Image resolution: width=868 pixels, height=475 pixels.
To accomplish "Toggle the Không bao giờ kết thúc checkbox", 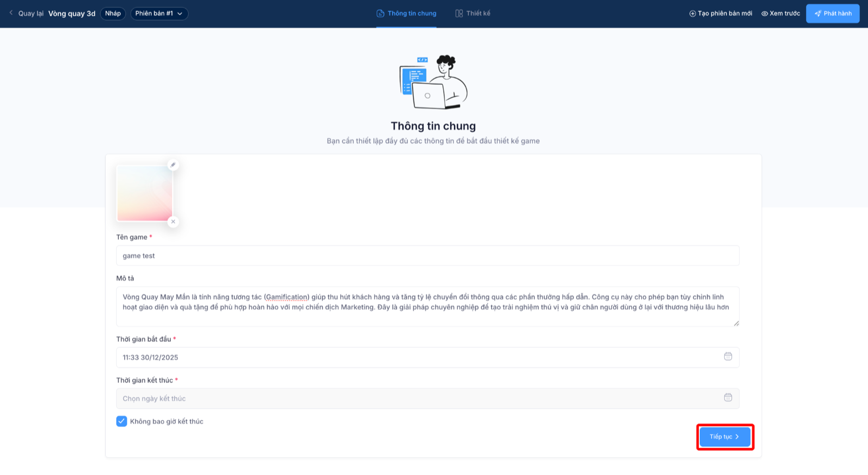I will pyautogui.click(x=122, y=421).
